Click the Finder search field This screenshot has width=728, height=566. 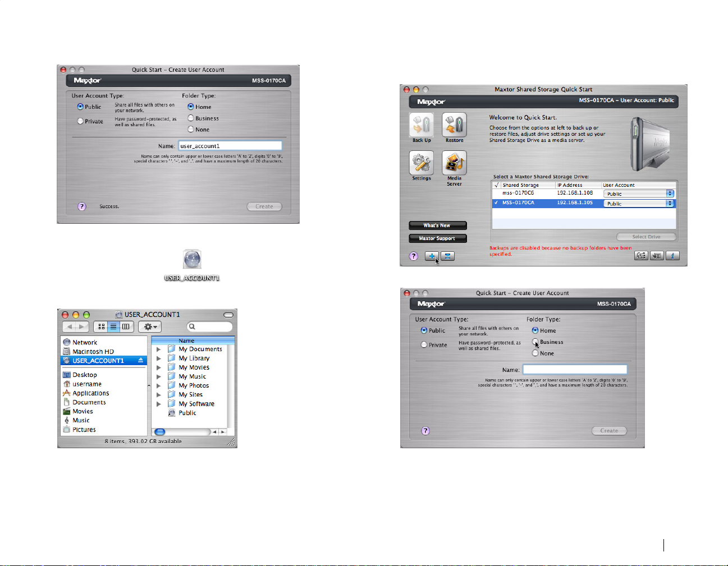click(209, 326)
